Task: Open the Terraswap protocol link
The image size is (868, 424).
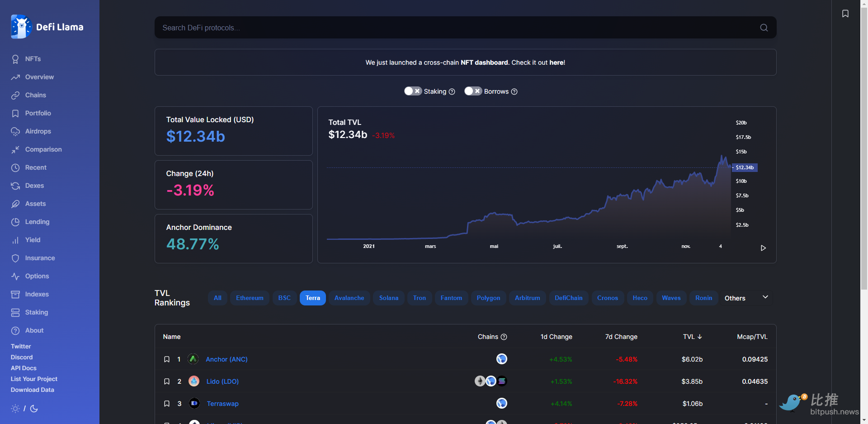Action: 222,404
